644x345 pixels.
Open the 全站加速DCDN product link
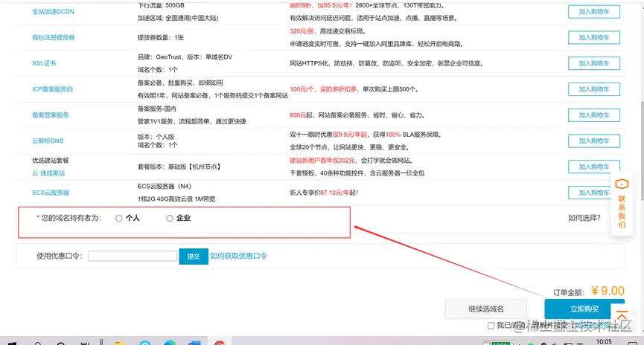pos(53,11)
